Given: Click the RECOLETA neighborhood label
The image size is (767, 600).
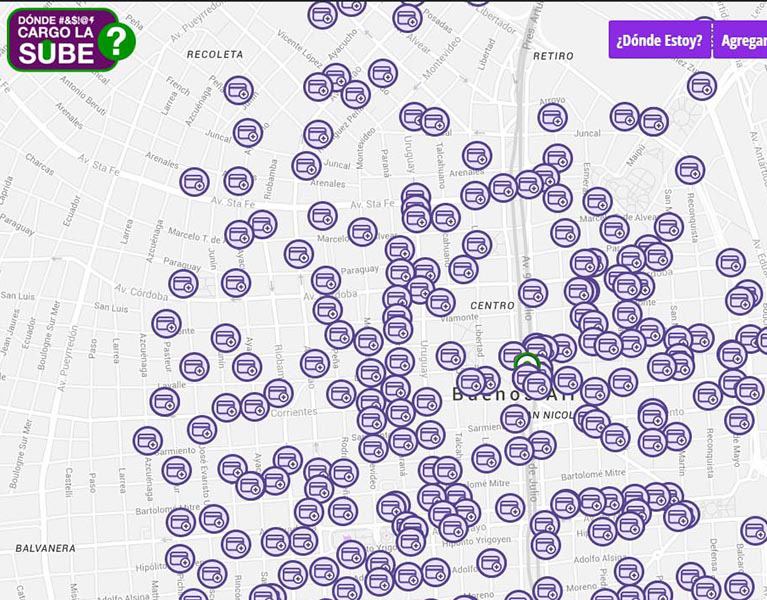Looking at the screenshot, I should click(x=215, y=54).
